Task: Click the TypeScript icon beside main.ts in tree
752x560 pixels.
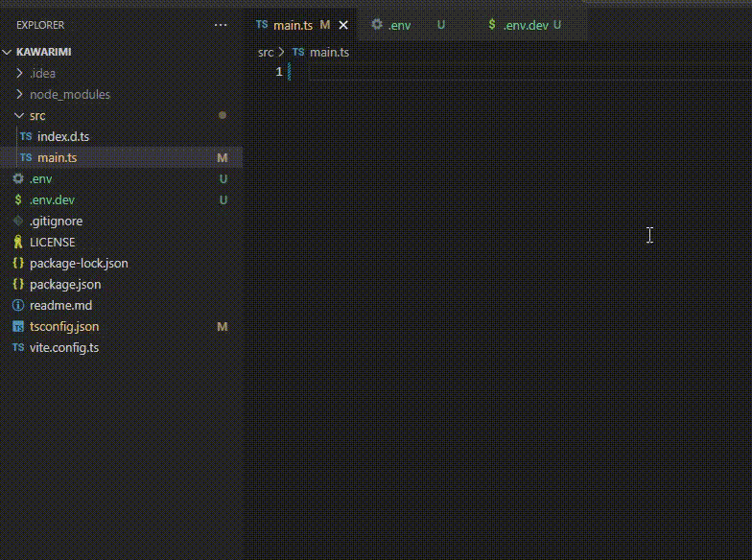Action: (26, 157)
